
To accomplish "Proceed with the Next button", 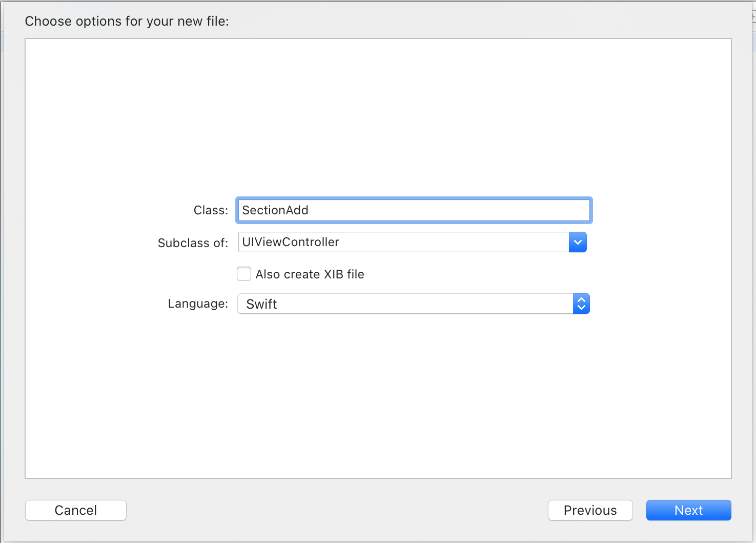I will tap(688, 510).
